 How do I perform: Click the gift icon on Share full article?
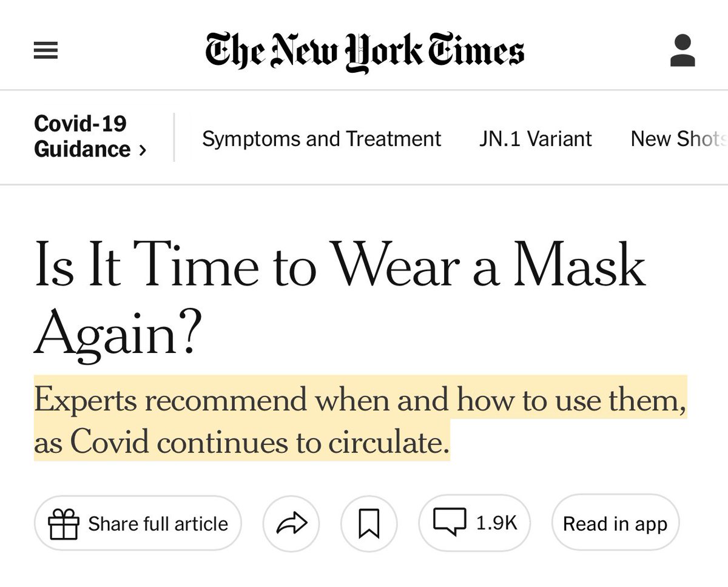pos(64,523)
